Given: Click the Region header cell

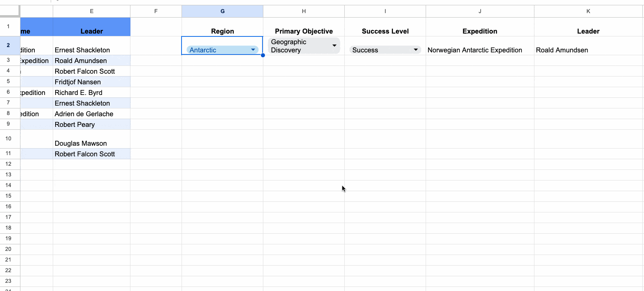Looking at the screenshot, I should (222, 31).
